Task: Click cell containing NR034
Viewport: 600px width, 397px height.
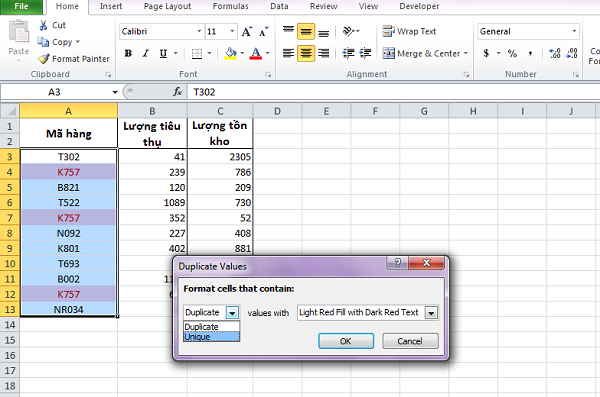Action: [68, 309]
